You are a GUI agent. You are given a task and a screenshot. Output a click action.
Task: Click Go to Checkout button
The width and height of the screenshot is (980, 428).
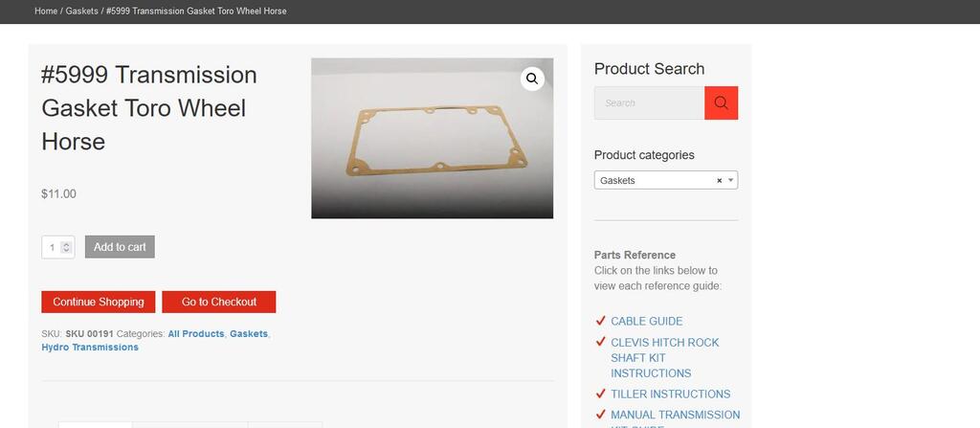tap(219, 302)
